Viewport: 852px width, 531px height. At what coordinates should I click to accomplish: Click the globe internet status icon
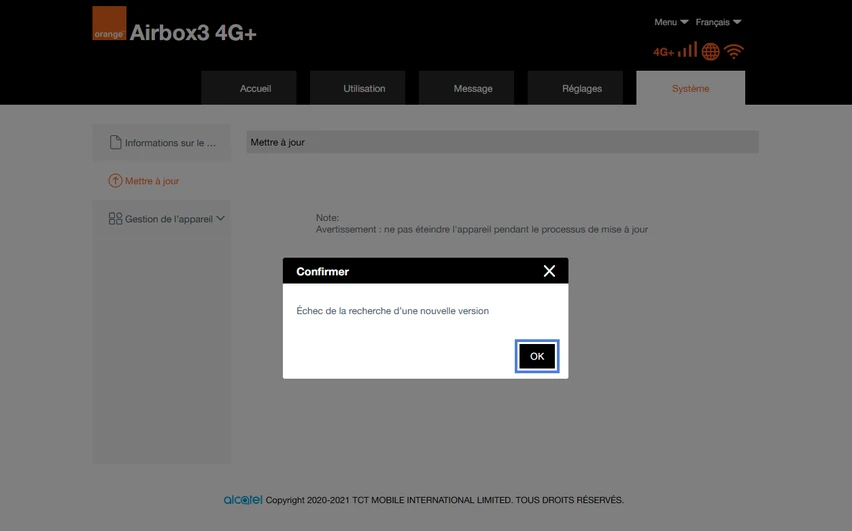[711, 52]
